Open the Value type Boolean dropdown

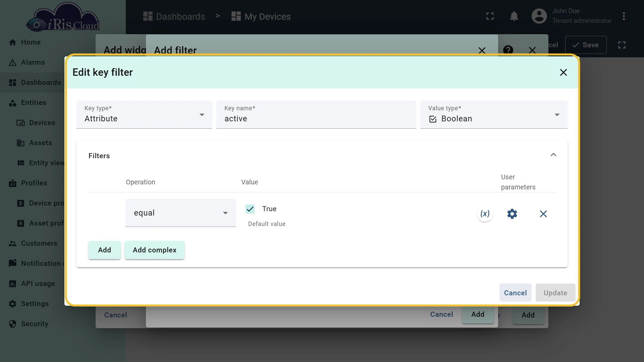[493, 115]
